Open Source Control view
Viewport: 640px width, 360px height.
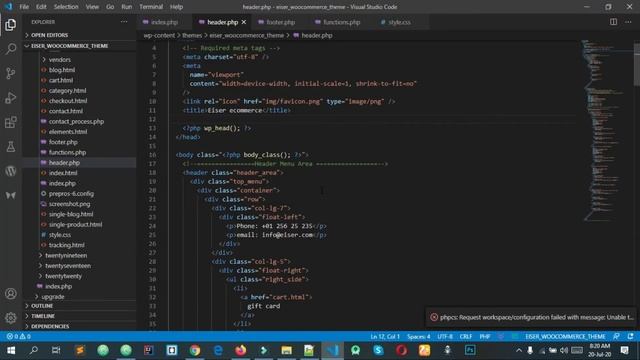click(x=11, y=73)
